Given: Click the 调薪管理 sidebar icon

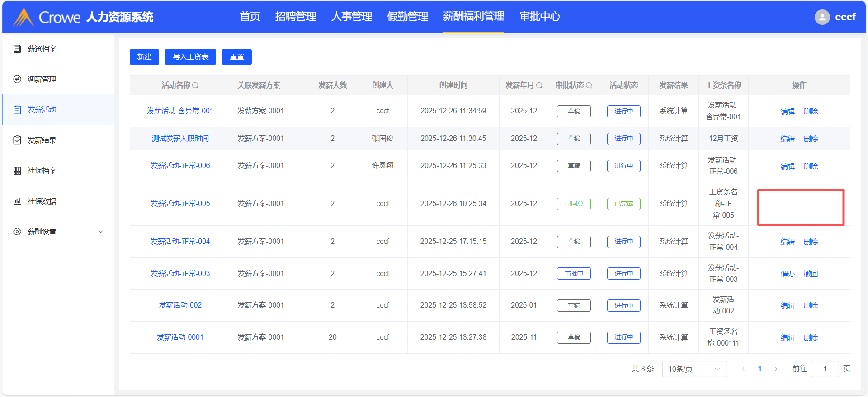Looking at the screenshot, I should tap(17, 79).
